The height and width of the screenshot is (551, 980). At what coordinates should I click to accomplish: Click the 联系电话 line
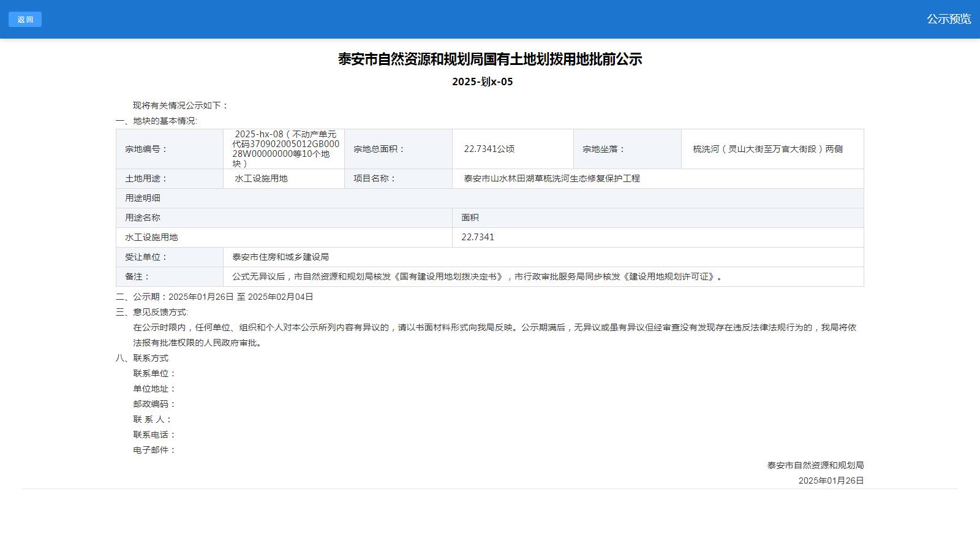click(x=154, y=435)
